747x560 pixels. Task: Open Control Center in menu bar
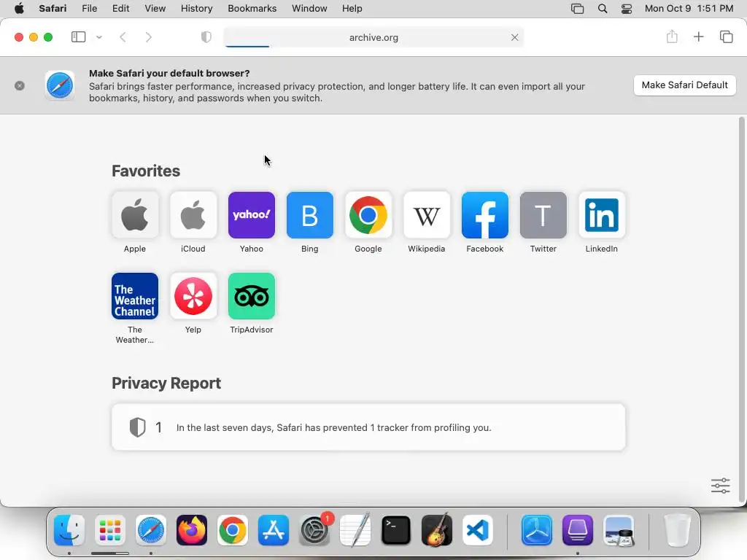(627, 9)
